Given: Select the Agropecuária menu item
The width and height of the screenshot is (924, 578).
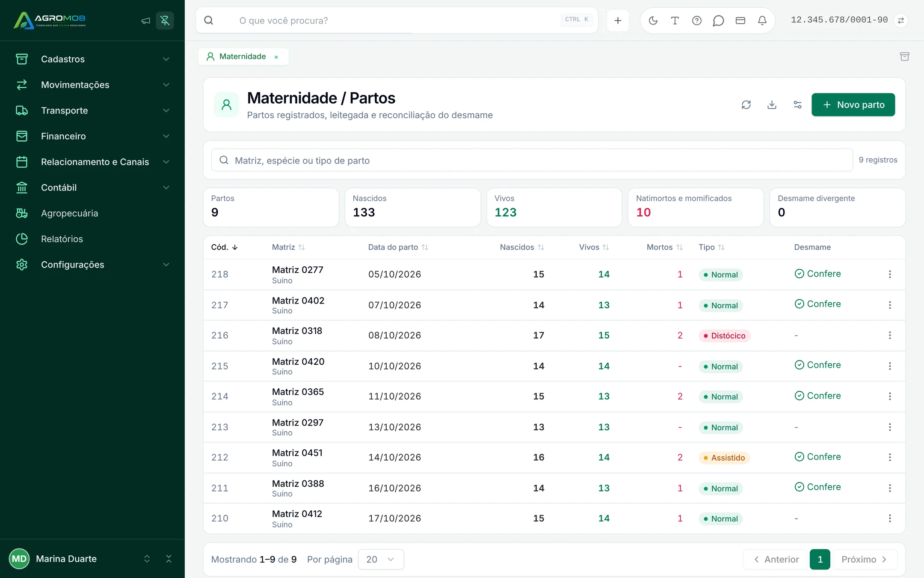Looking at the screenshot, I should [x=92, y=213].
